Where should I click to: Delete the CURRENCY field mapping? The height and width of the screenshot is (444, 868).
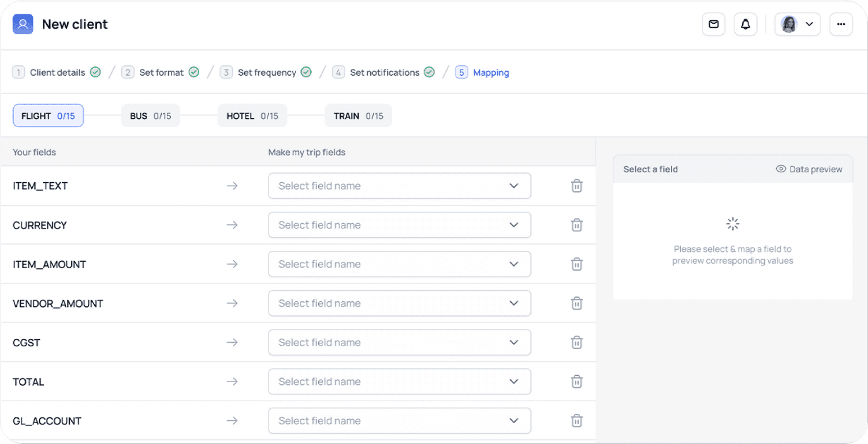point(576,225)
